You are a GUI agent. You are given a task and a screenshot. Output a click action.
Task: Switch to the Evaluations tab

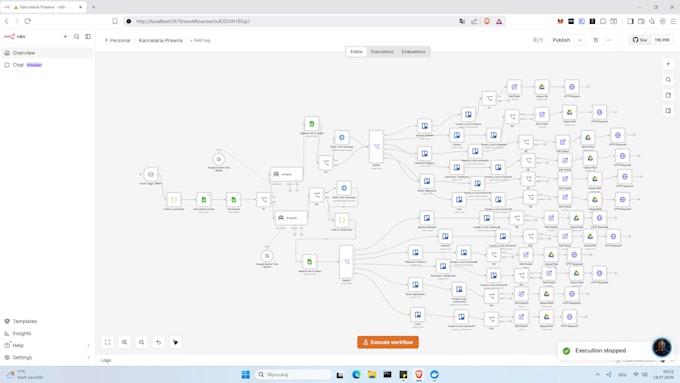[413, 52]
